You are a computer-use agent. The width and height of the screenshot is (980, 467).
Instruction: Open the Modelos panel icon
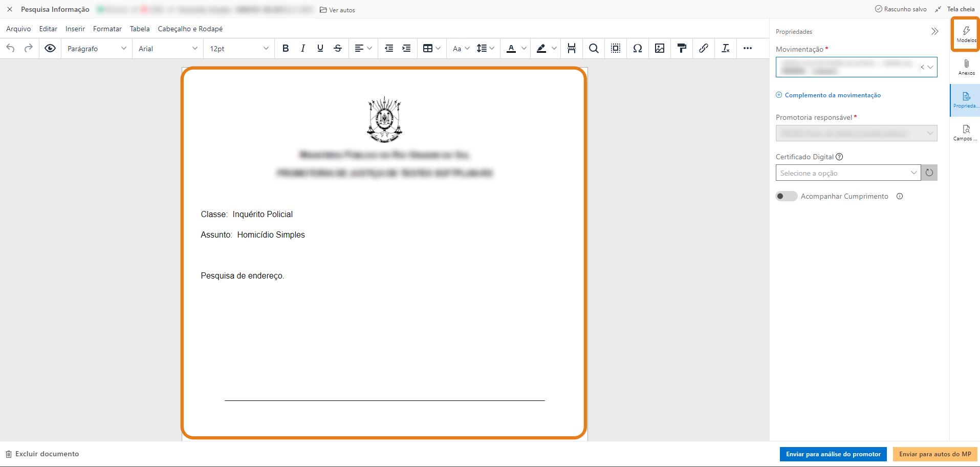click(x=966, y=34)
